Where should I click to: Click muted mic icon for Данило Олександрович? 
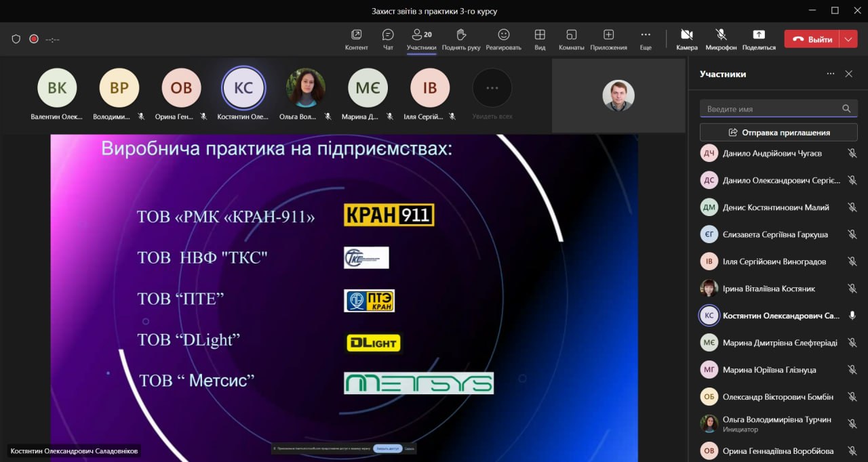852,180
